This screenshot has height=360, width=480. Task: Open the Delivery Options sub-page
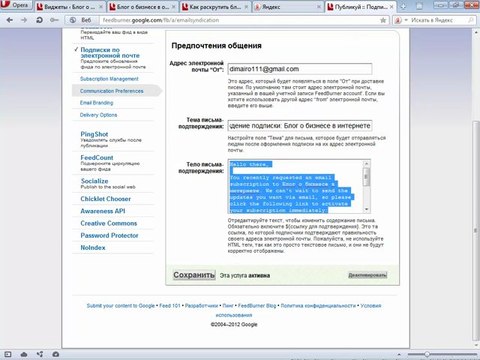click(98, 115)
